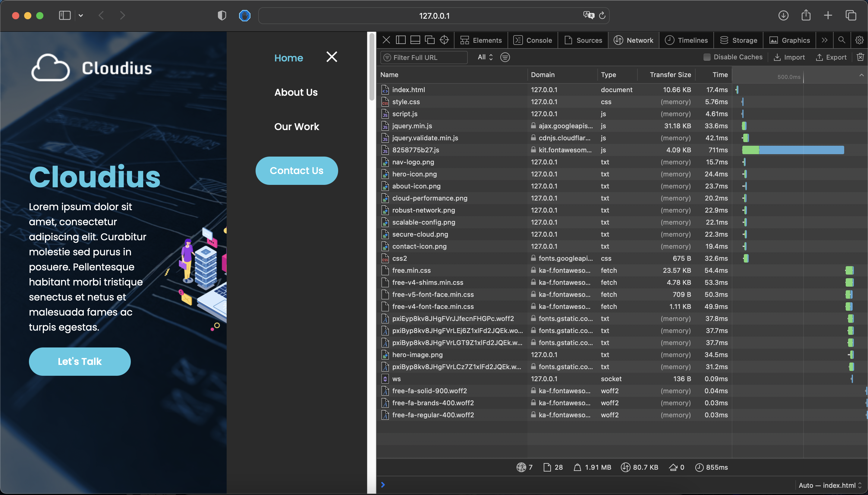Viewport: 868px width, 495px height.
Task: Open Web Inspector settings gear
Action: [859, 40]
